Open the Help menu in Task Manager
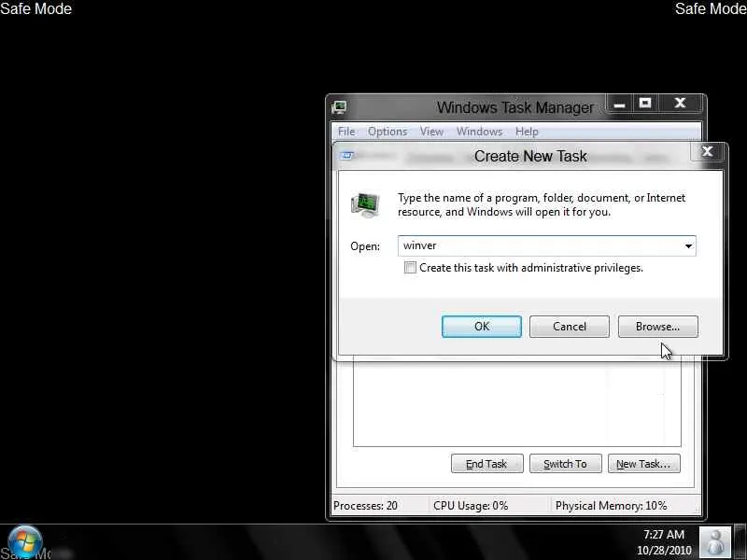This screenshot has height=560, width=747. point(527,132)
